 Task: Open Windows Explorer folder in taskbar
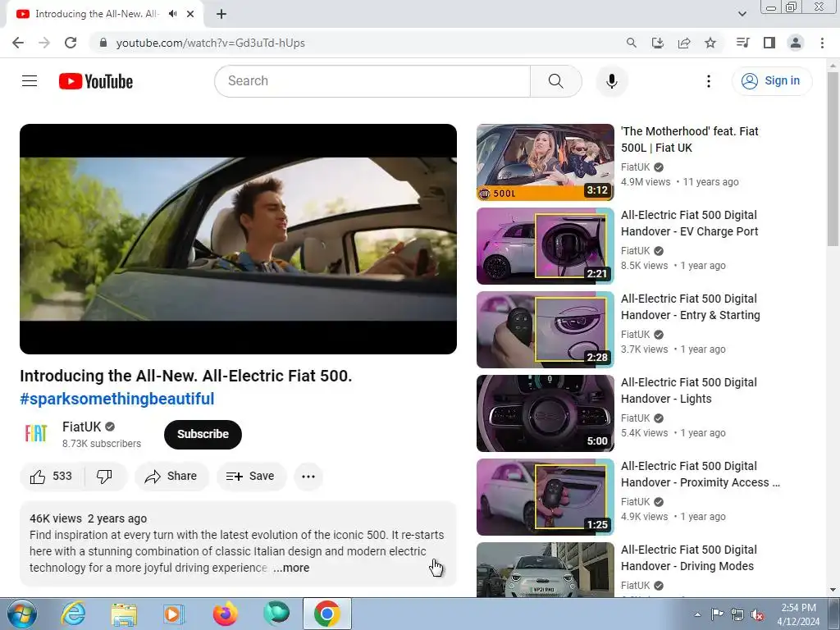click(x=124, y=614)
